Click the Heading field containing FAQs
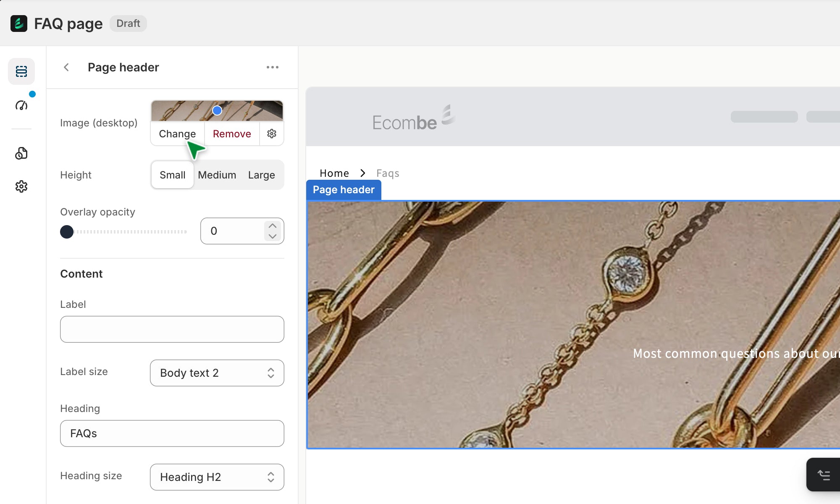840x504 pixels. point(172,433)
